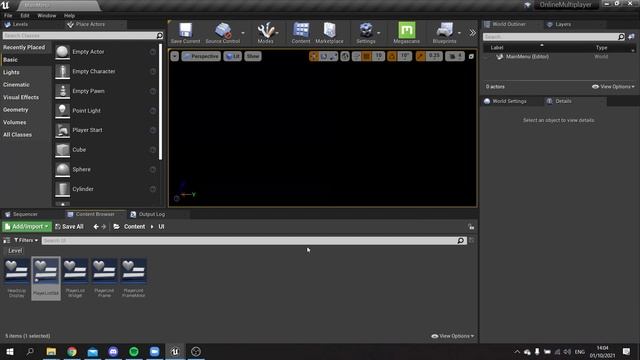Open the scale snap 0.25 dropdown
This screenshot has width=640, height=360.
point(434,56)
